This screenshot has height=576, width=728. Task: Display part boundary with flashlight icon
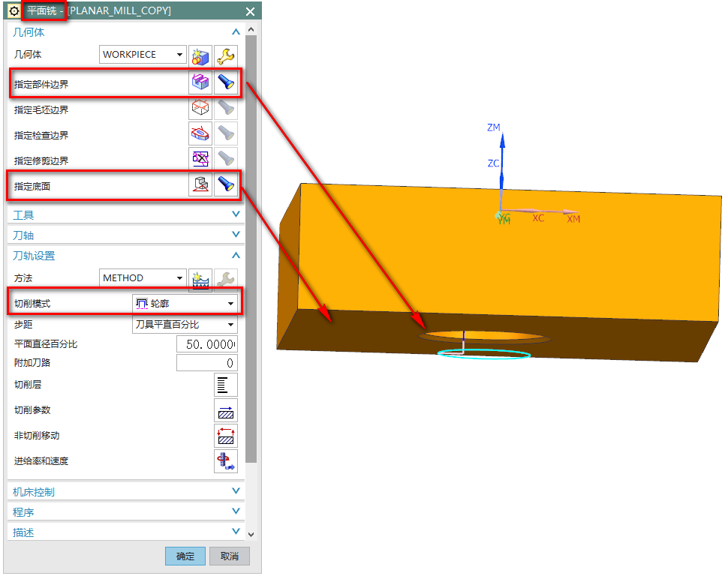[x=226, y=83]
